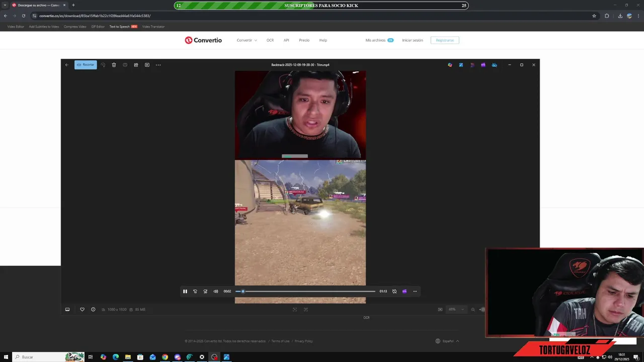Click the Recortar trim button

[86, 65]
